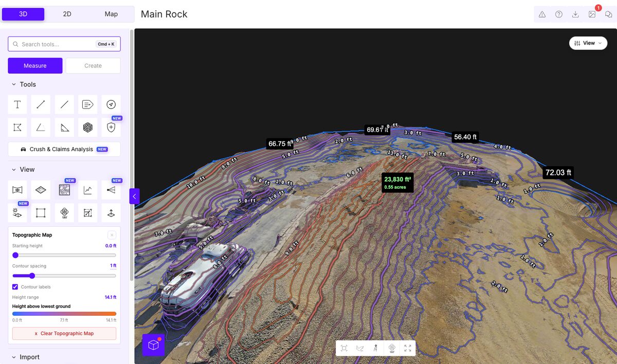Image resolution: width=617 pixels, height=364 pixels.
Task: Enter fullscreen with the expand arrows icon
Action: coord(408,348)
